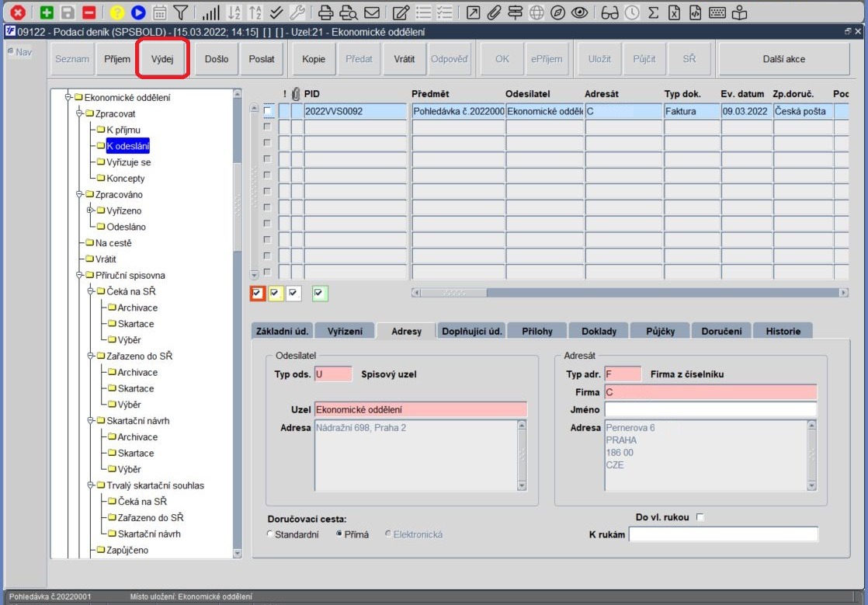
Task: Click the sigma sum icon
Action: pyautogui.click(x=653, y=12)
